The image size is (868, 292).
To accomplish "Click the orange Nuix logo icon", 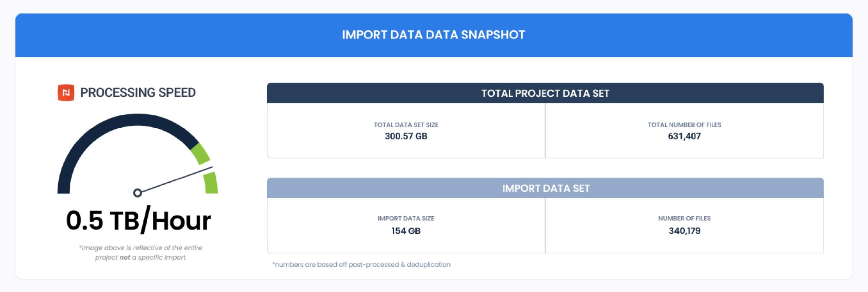I will (x=66, y=93).
